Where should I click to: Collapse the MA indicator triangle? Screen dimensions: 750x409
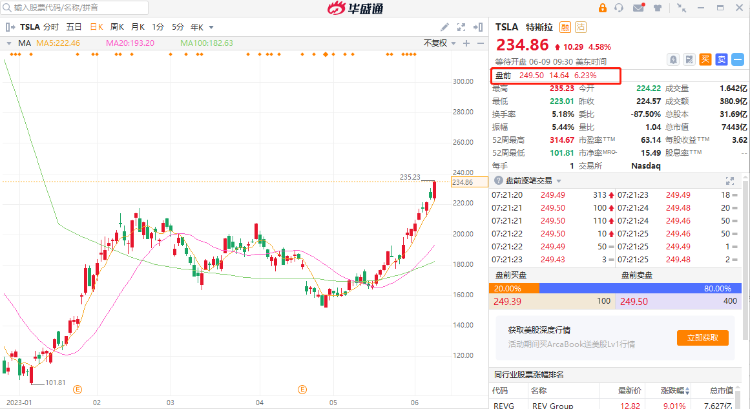9,44
